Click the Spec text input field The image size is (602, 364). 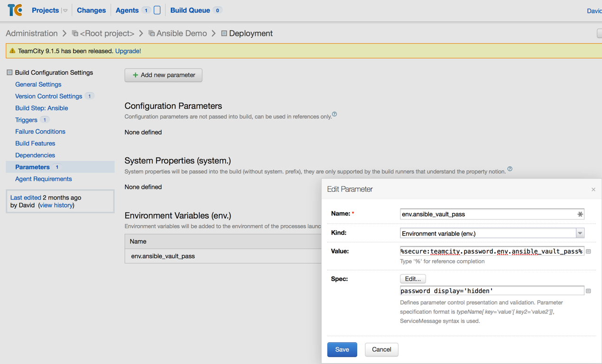(492, 291)
